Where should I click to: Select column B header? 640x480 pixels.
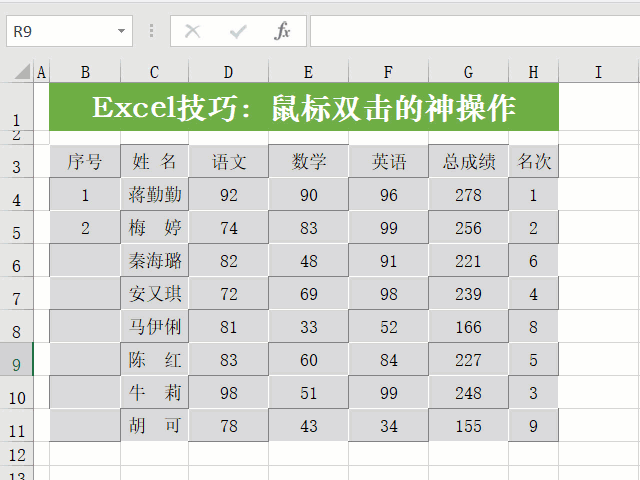tap(85, 72)
